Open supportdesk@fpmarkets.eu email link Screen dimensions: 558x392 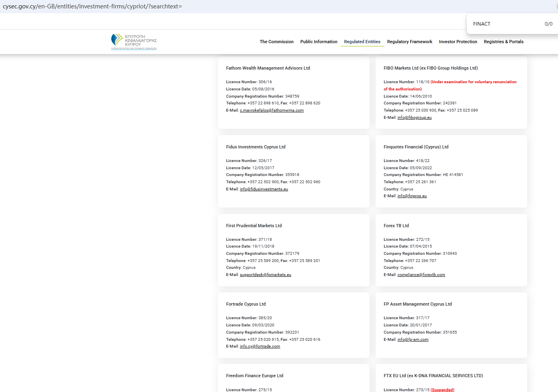(265, 275)
